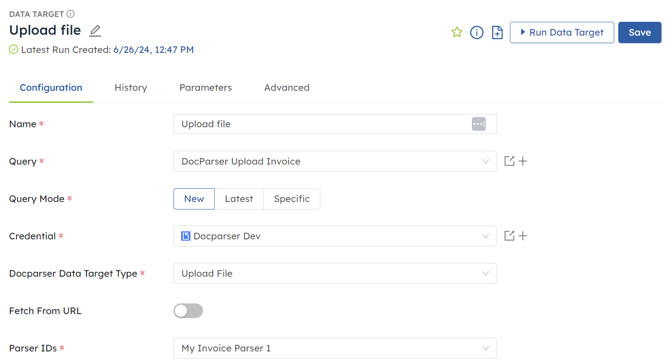Open the Credential in new window icon
The image size is (670, 363).
509,236
